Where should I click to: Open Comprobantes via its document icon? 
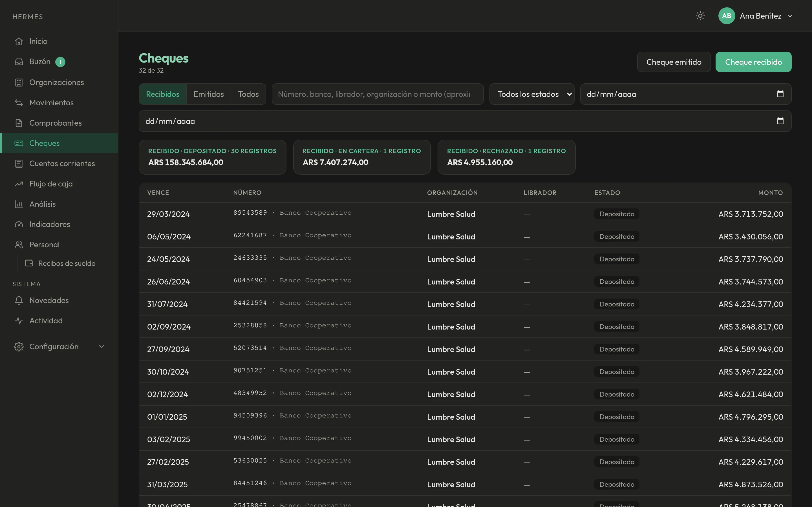pos(19,123)
